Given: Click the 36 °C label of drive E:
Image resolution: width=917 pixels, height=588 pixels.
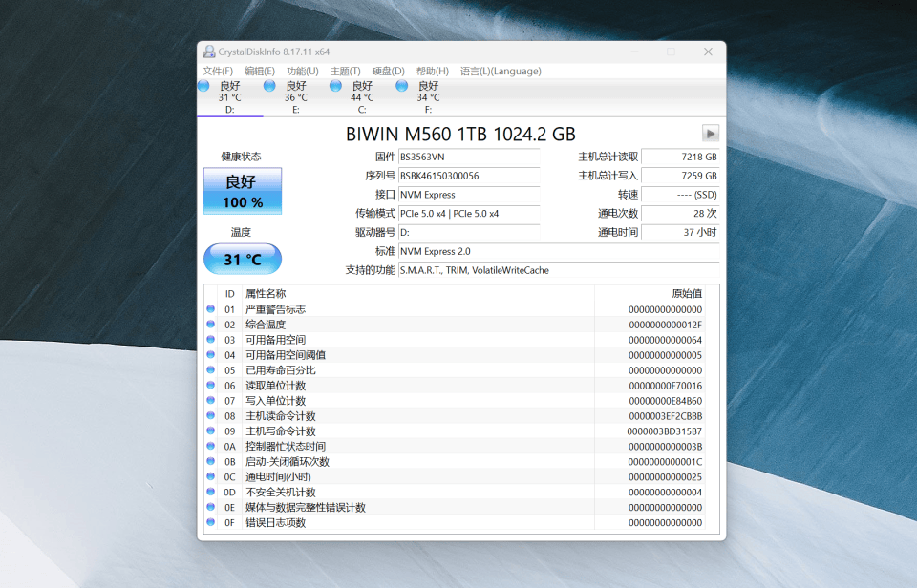Looking at the screenshot, I should (x=296, y=97).
